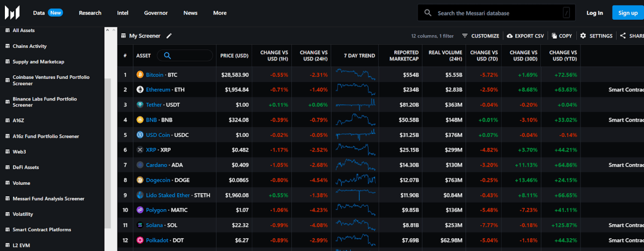Open the More menu
This screenshot has height=251, width=644.
[219, 13]
